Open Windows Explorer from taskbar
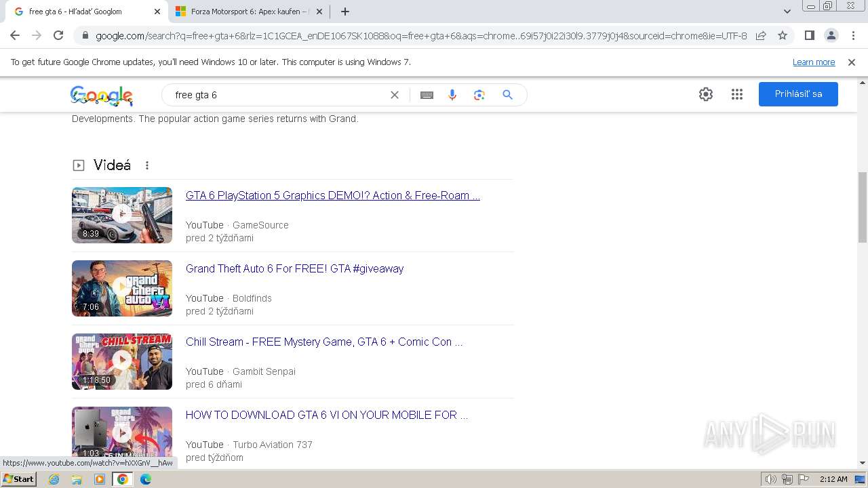 point(77,479)
